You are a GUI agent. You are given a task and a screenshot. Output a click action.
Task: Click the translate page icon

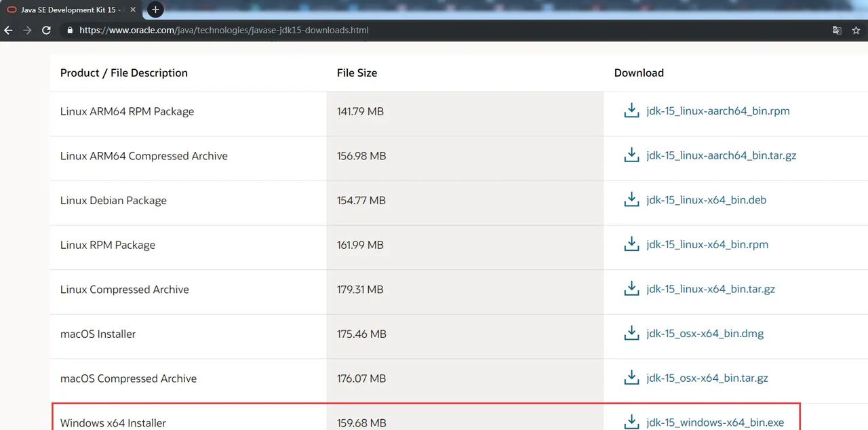click(837, 31)
